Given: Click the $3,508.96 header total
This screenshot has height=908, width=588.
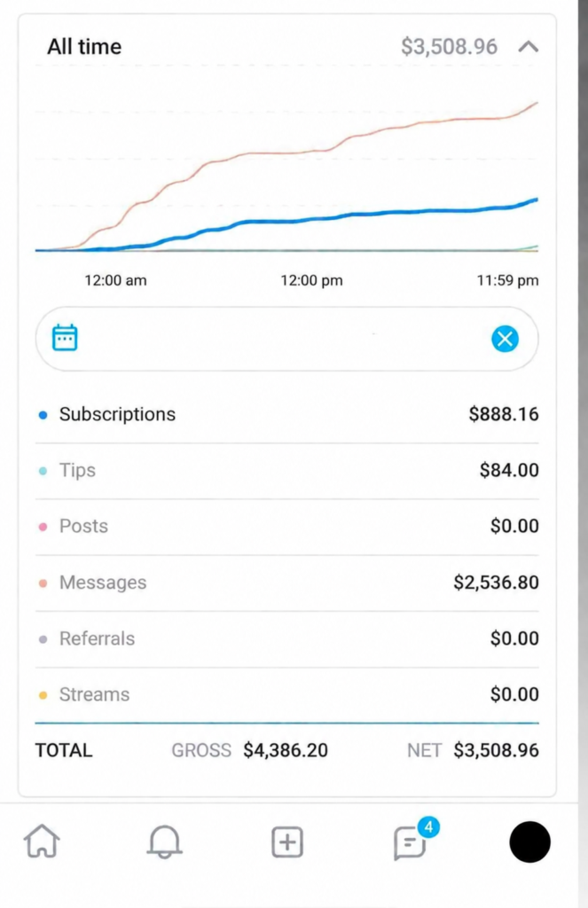Looking at the screenshot, I should tap(449, 46).
